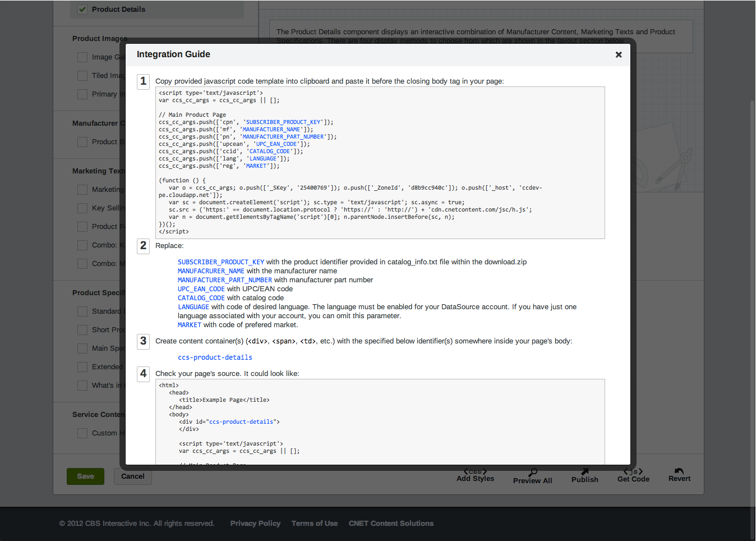The image size is (756, 541).
Task: Open the Get Code js icon
Action: click(633, 471)
